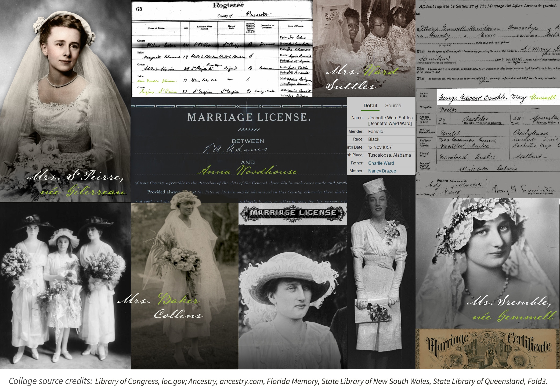Click the Ms. Tremble née Gemmell portrait
Viewport: 560px width, 392px height.
click(x=487, y=263)
